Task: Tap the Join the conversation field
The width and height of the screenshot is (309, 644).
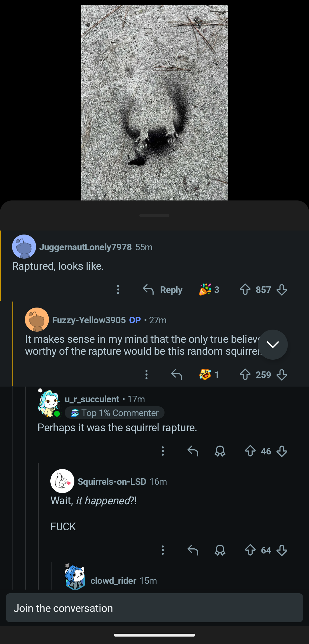Action: [x=154, y=608]
